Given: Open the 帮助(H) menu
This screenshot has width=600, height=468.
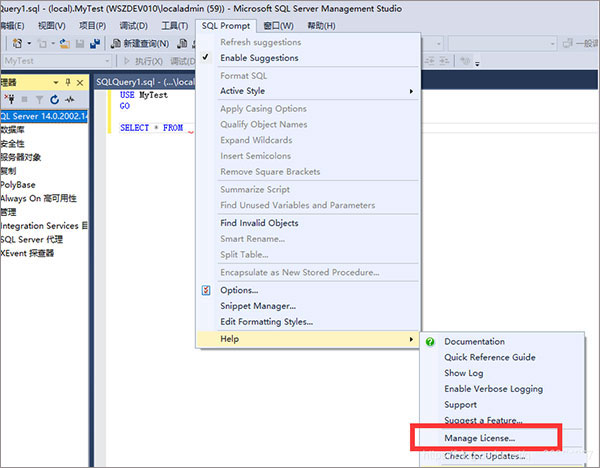Looking at the screenshot, I should 321,26.
